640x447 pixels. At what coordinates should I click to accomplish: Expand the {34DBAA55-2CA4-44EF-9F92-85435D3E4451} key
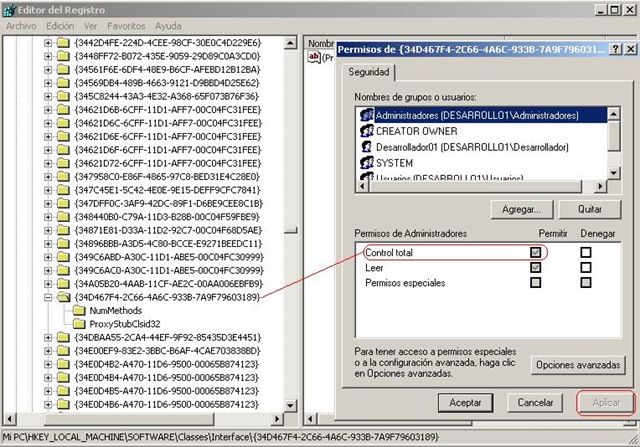(49, 337)
